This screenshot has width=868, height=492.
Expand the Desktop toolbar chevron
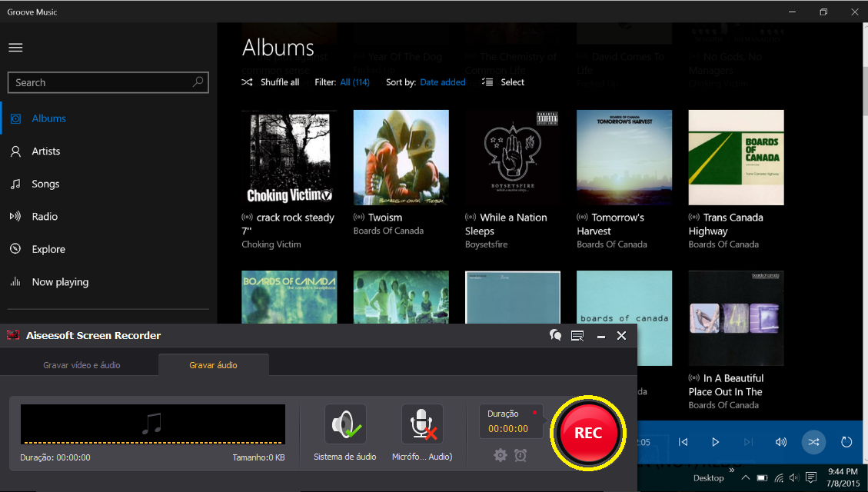tap(731, 470)
